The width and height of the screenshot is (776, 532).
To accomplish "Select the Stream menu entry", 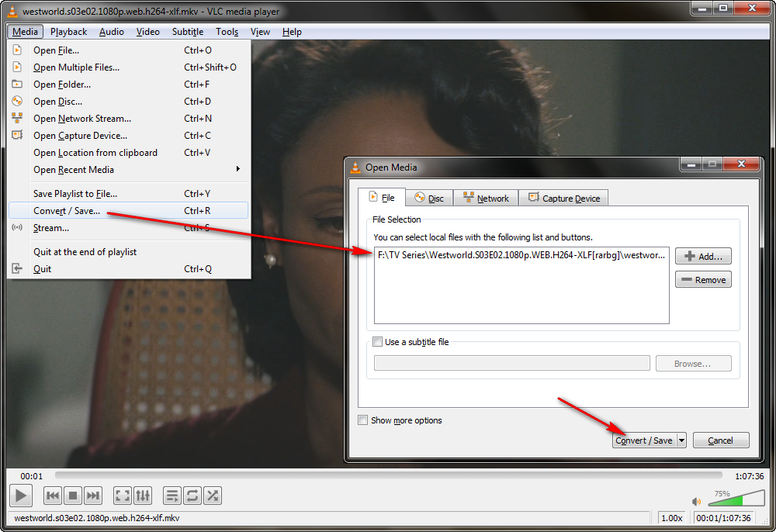I will click(x=128, y=228).
